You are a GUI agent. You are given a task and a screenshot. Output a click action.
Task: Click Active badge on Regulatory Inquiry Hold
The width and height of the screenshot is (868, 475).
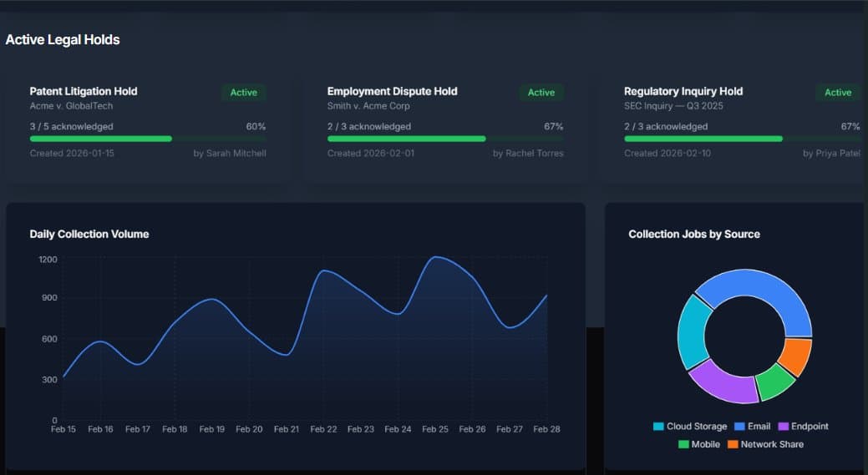coord(838,93)
